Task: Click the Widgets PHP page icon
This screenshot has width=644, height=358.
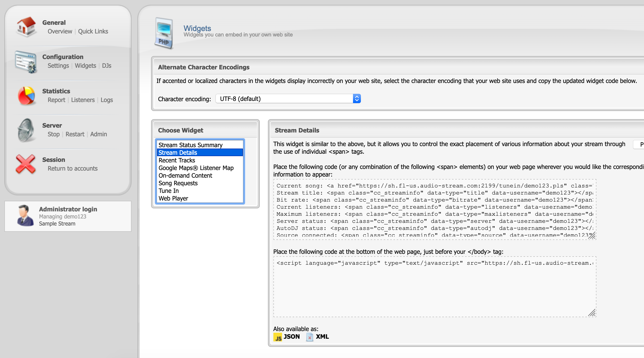Action: [164, 33]
